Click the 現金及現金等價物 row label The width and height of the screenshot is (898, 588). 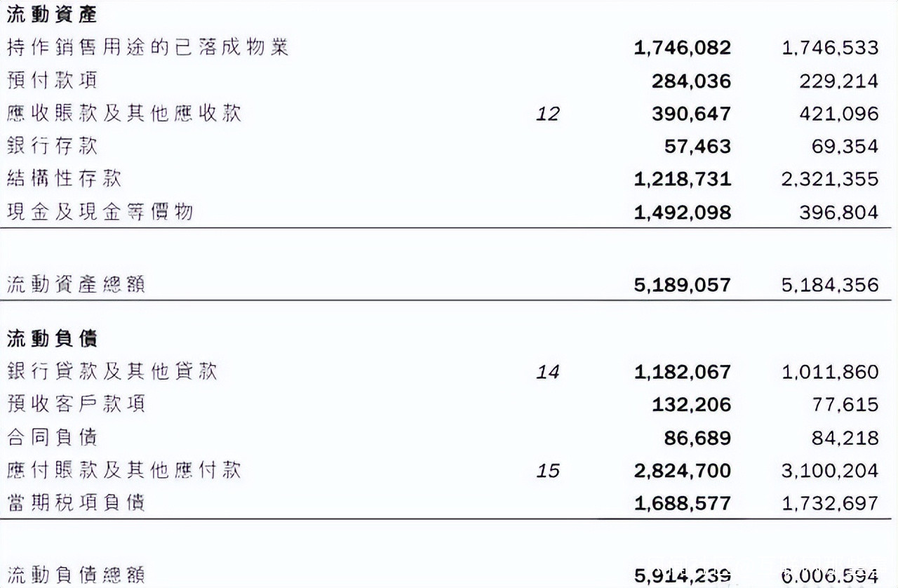pos(100,212)
